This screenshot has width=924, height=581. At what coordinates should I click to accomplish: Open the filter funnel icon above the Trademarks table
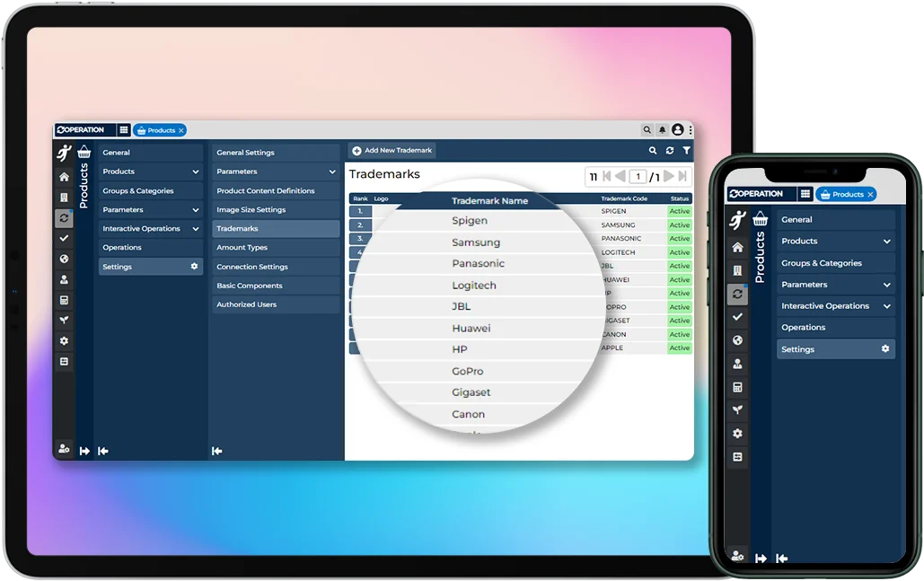(x=686, y=151)
